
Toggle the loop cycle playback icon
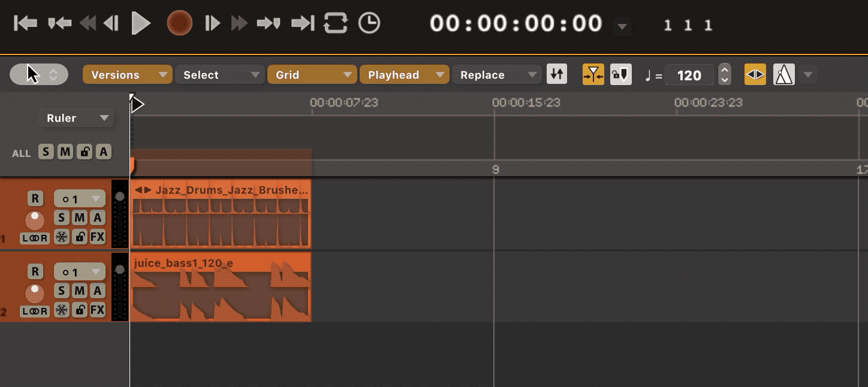pos(336,23)
